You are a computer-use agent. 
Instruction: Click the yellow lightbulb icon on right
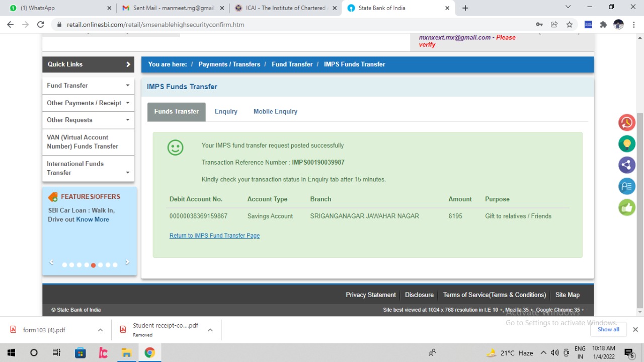point(627,144)
